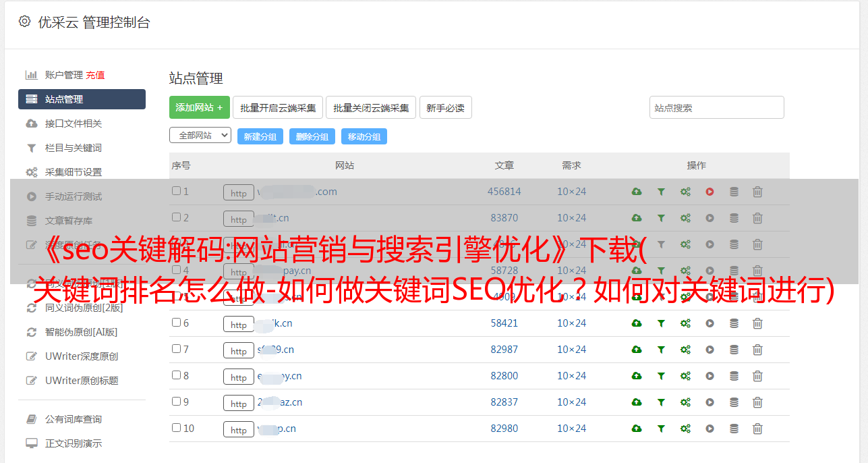Click database icon in the 58421 row
Image resolution: width=868 pixels, height=463 pixels.
[x=734, y=323]
